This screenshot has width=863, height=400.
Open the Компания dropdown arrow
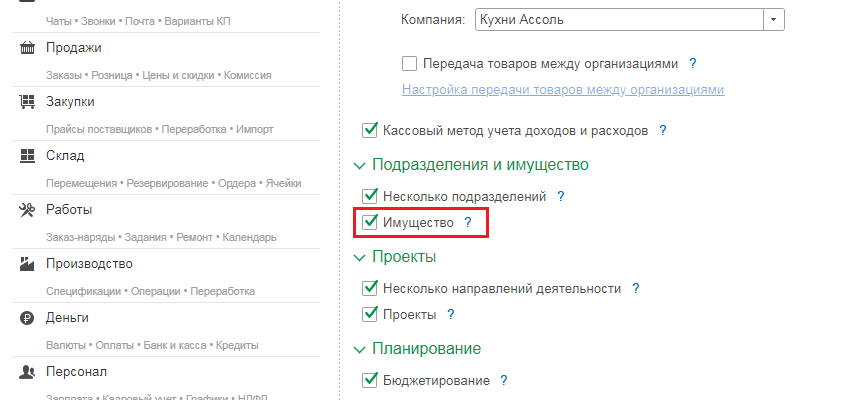(773, 20)
